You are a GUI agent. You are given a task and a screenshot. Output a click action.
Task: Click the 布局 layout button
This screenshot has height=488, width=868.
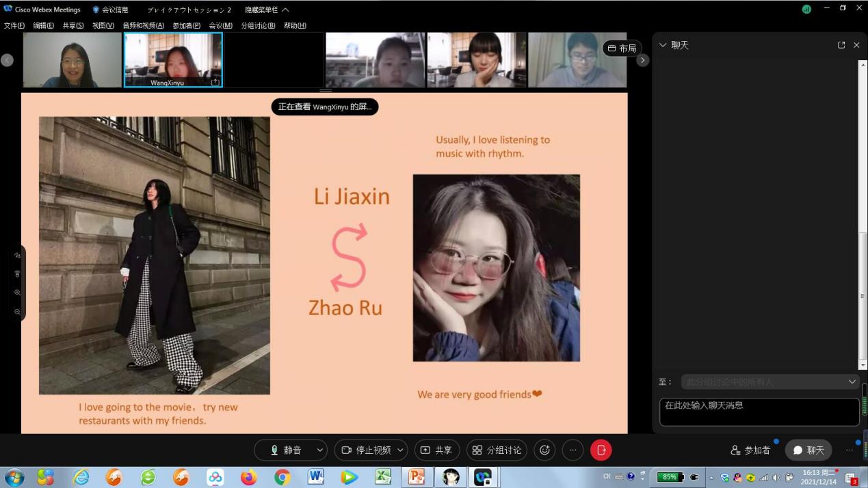coord(622,49)
